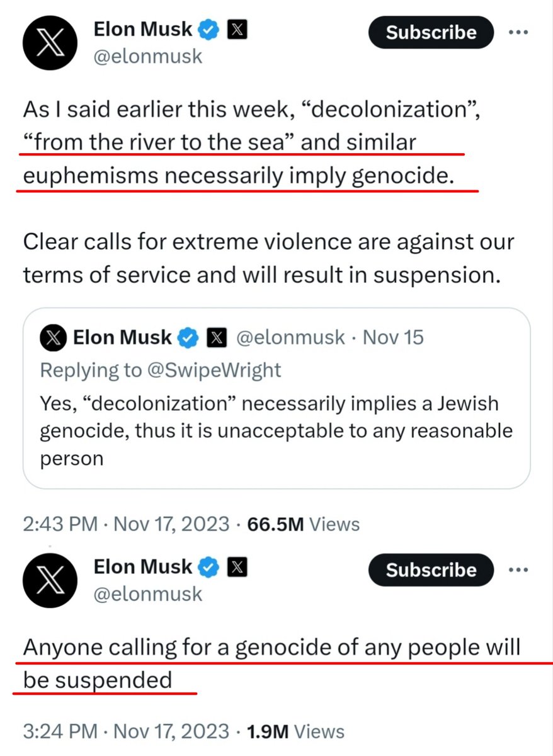
Task: Click the blue verified badge on first tweet
Action: click(x=209, y=29)
